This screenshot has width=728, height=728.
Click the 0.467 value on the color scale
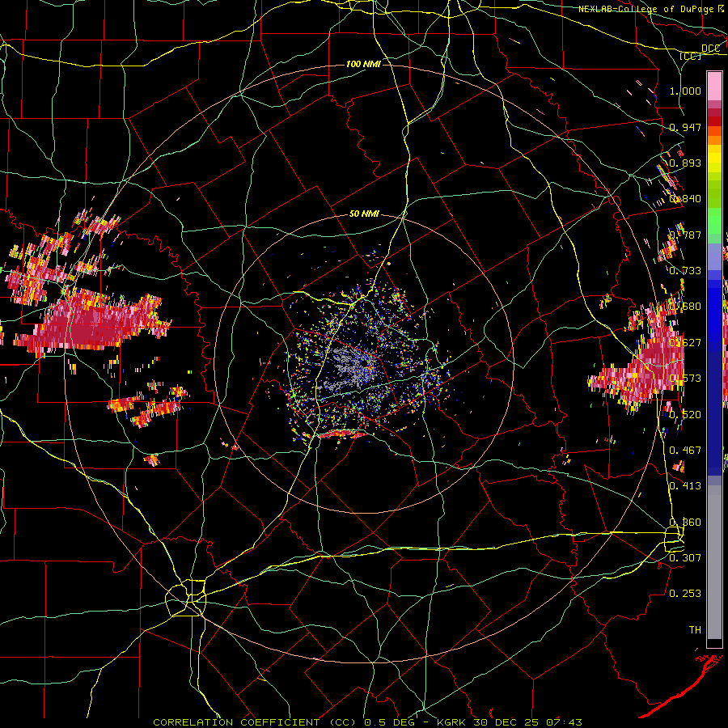(685, 451)
